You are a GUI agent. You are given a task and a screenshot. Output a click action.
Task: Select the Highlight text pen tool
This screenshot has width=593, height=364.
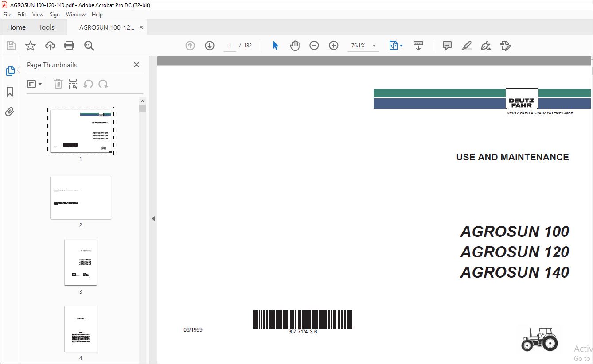click(x=466, y=46)
